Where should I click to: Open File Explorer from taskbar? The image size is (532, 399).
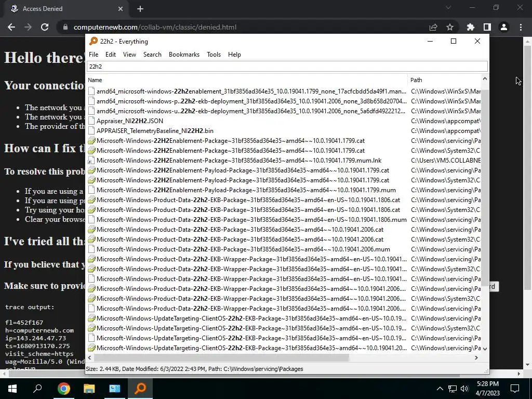click(89, 389)
